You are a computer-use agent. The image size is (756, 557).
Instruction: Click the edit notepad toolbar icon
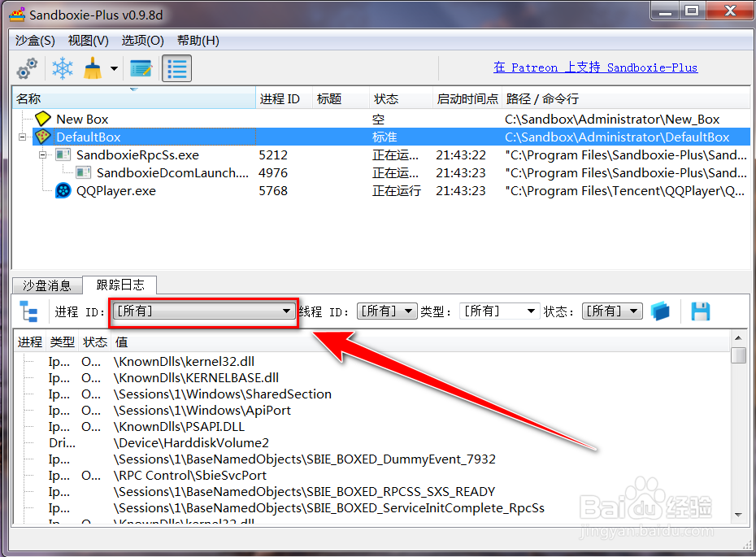(141, 68)
